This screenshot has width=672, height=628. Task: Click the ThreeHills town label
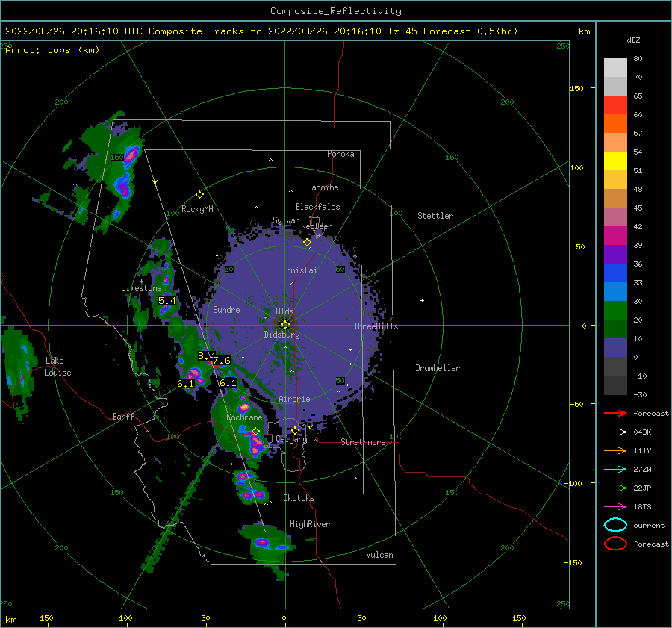point(376,326)
